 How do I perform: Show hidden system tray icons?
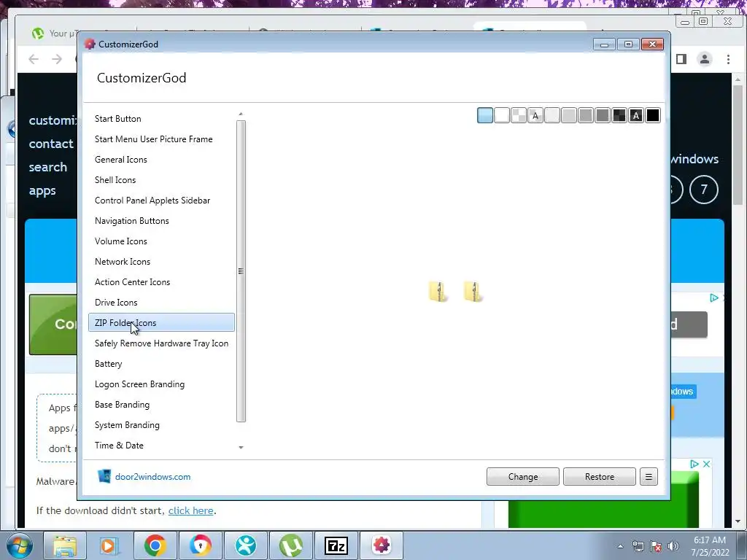(x=620, y=547)
